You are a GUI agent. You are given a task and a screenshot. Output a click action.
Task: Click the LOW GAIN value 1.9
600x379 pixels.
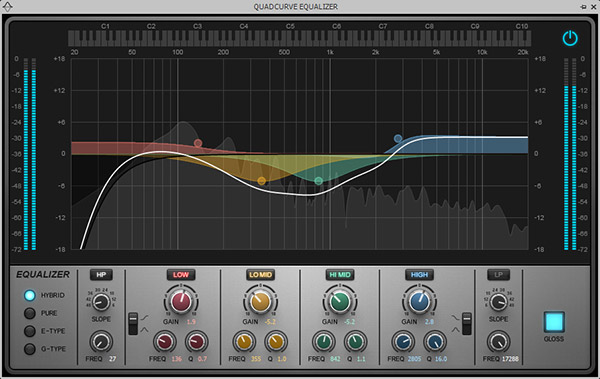click(191, 322)
